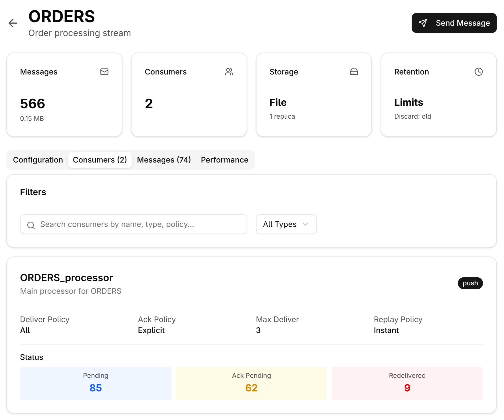Screen dimensions: 504x420
Task: Click the chevron arrow beside All Types
Action: (x=305, y=224)
